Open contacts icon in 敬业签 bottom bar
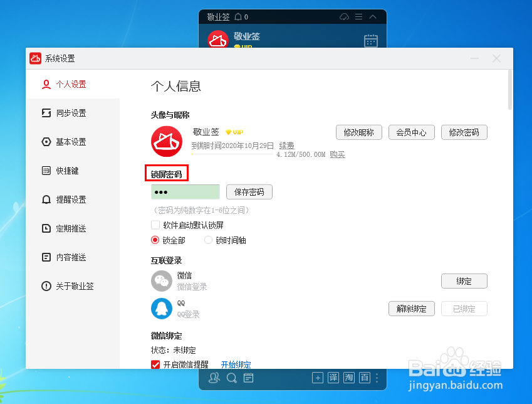532x404 pixels. pyautogui.click(x=214, y=378)
